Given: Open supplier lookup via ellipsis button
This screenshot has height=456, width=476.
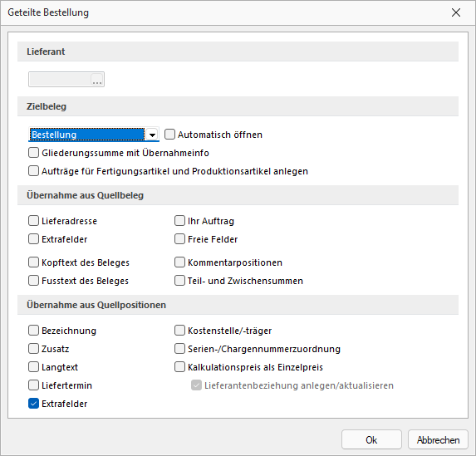Looking at the screenshot, I should click(97, 80).
